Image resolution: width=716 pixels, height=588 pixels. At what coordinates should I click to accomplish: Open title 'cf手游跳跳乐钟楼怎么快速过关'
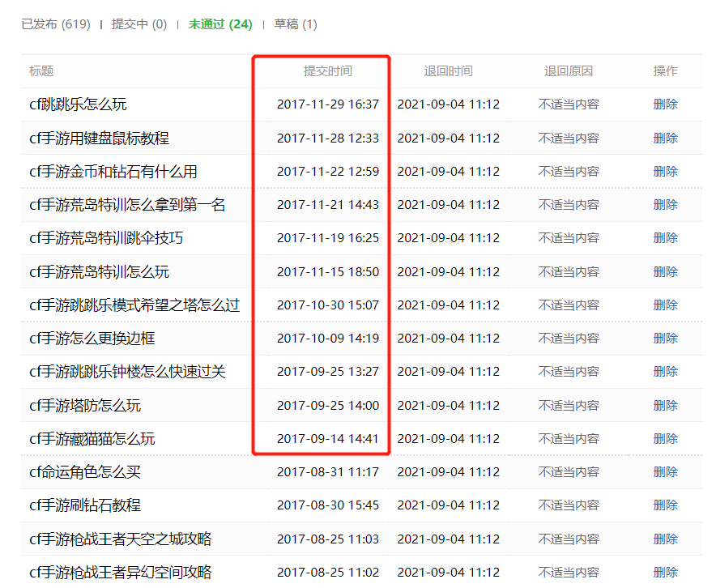127,372
